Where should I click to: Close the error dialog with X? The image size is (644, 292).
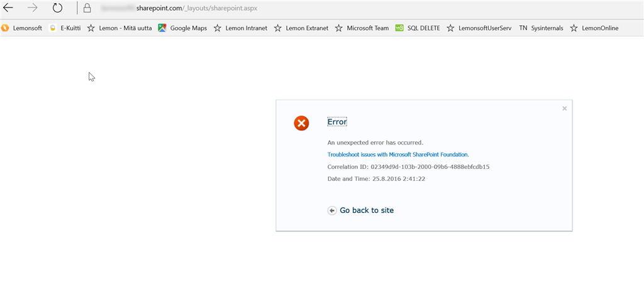(564, 108)
